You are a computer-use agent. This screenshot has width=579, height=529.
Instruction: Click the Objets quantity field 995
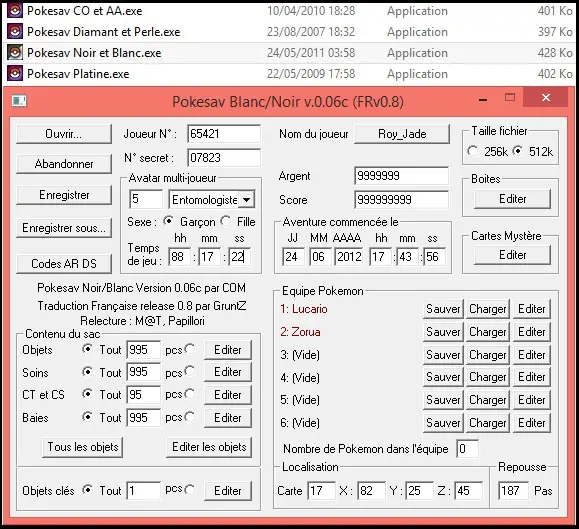click(x=144, y=350)
